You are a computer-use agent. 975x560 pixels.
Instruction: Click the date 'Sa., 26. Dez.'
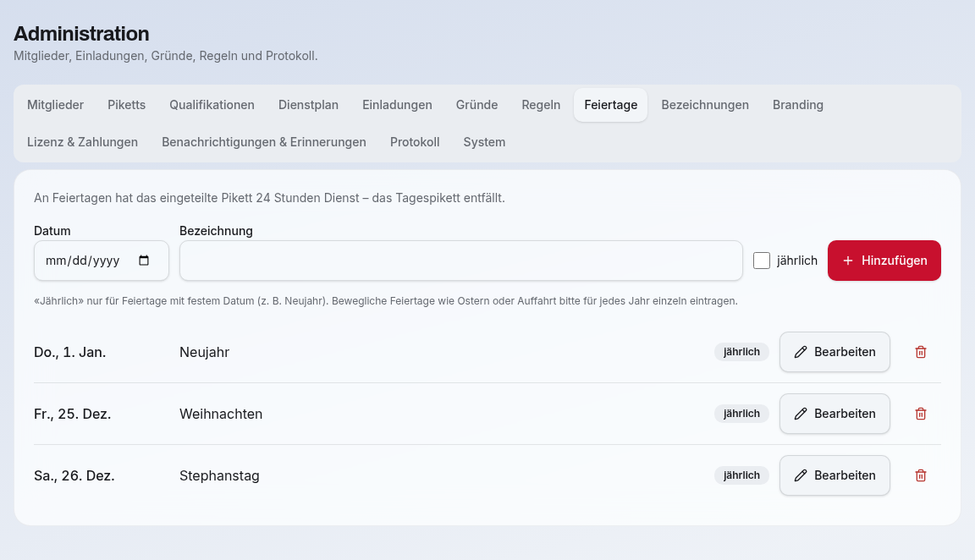74,476
